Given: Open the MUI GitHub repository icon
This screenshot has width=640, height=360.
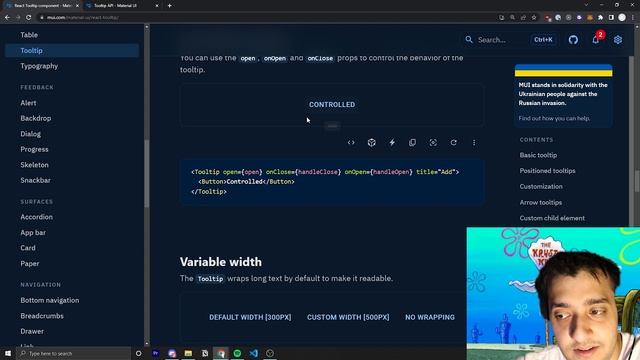Looking at the screenshot, I should 573,40.
